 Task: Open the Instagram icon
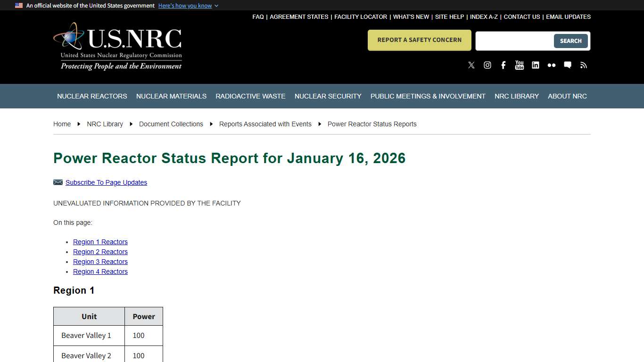487,65
